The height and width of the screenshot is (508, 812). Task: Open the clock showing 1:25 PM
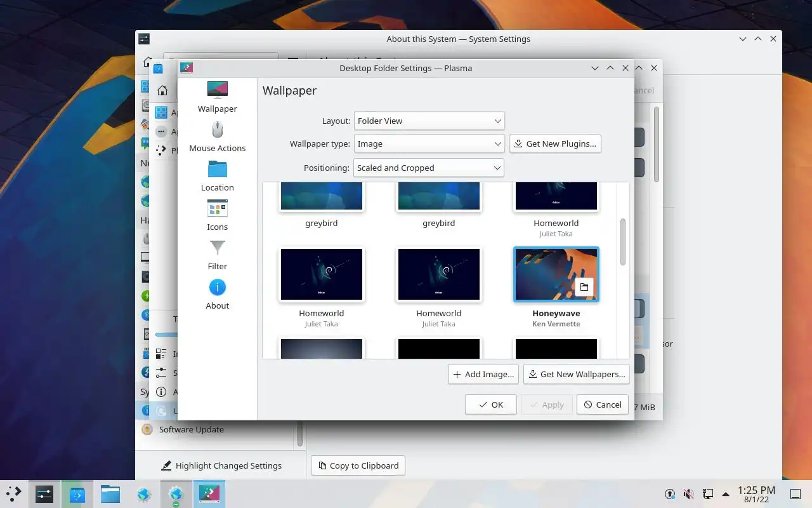756,493
